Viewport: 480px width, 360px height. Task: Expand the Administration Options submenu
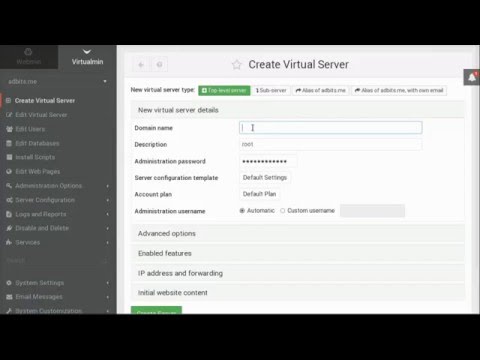point(108,186)
